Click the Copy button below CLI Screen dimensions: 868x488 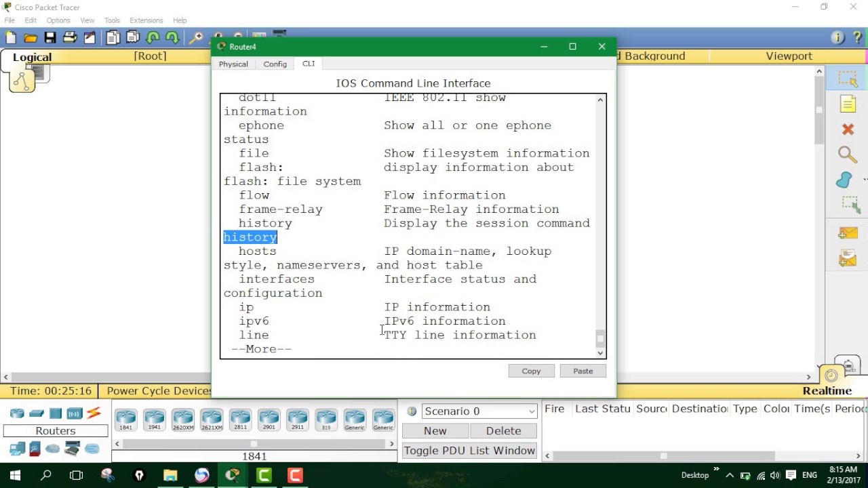(531, 371)
